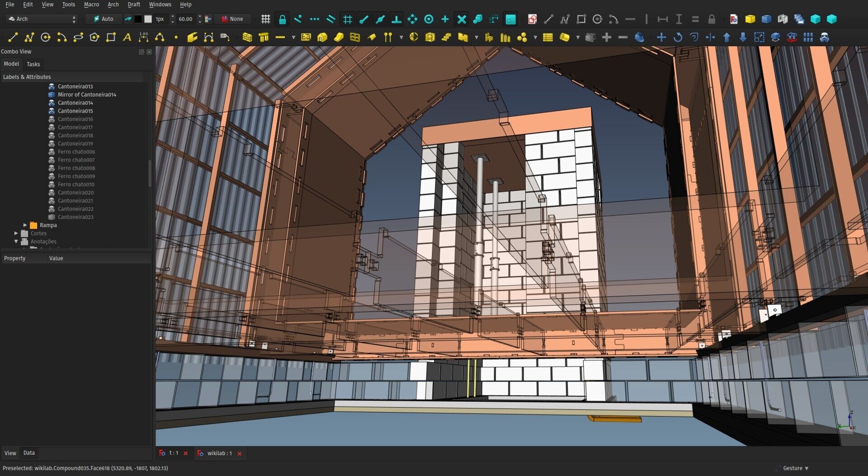Open the Arch workbench selector dropdown
Screen dimensions: 868x476
[x=42, y=19]
